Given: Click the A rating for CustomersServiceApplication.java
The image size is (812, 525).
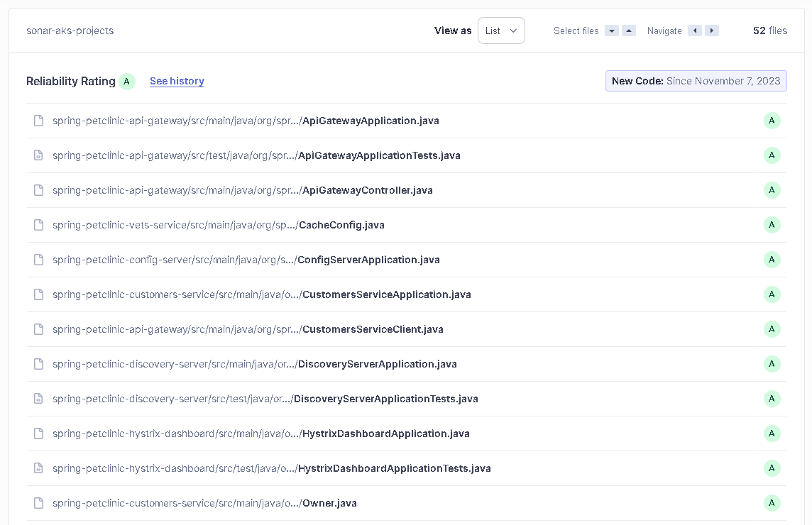Looking at the screenshot, I should tap(772, 294).
